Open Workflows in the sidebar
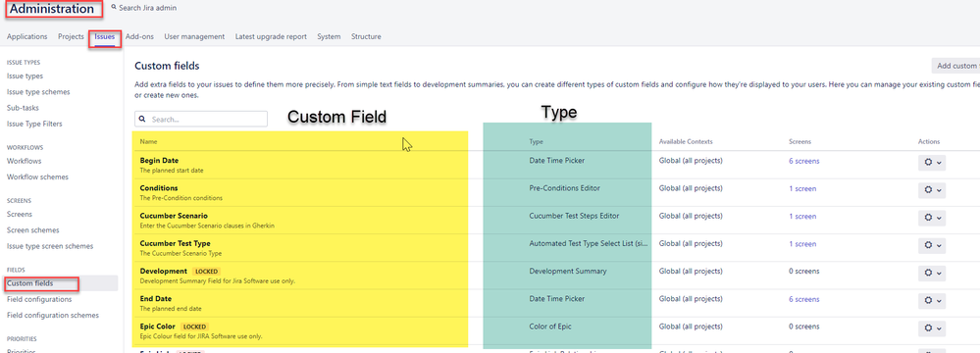The width and height of the screenshot is (980, 353). point(24,161)
